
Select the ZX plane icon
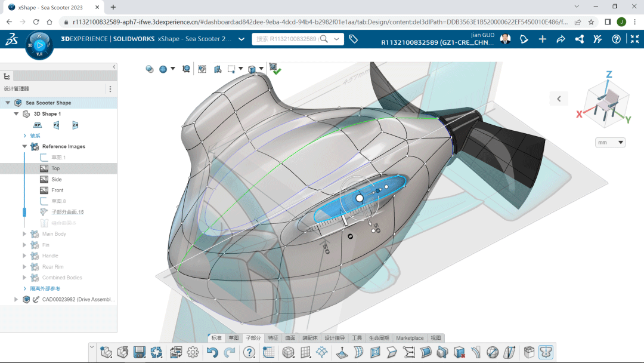[x=76, y=125]
